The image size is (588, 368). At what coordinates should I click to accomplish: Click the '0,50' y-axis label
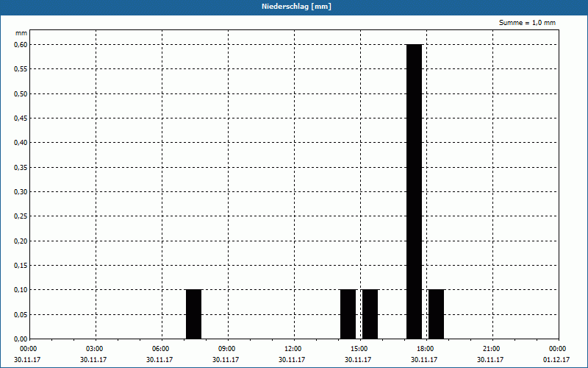(x=21, y=94)
